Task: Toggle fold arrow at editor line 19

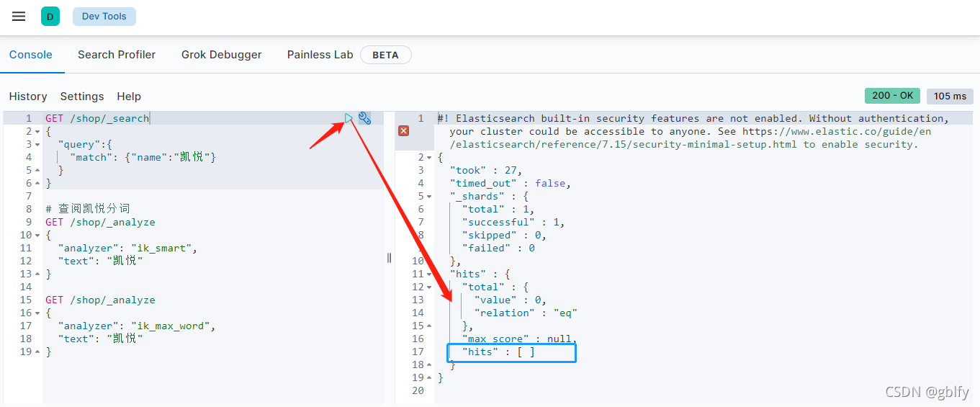Action: 37,352
